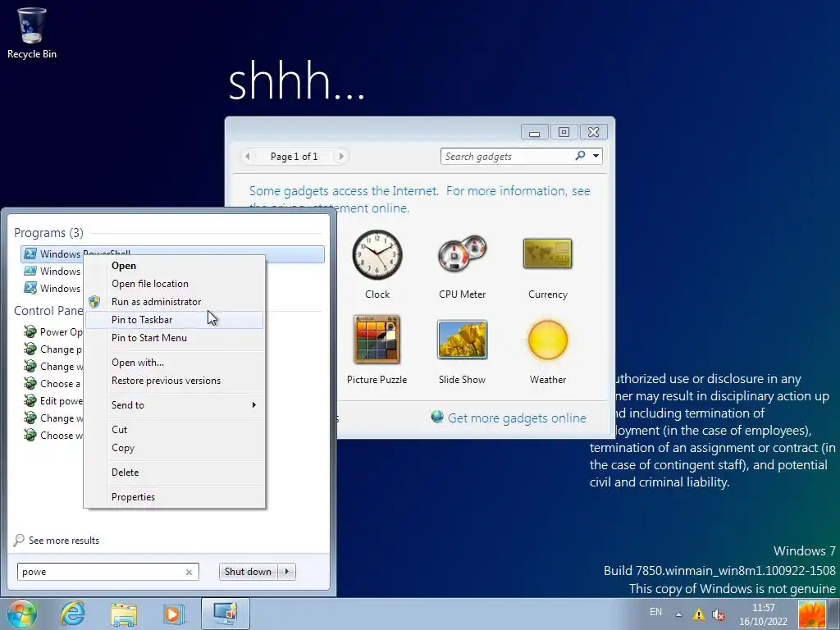
Task: Open the clock showing 11:57
Action: point(764,614)
